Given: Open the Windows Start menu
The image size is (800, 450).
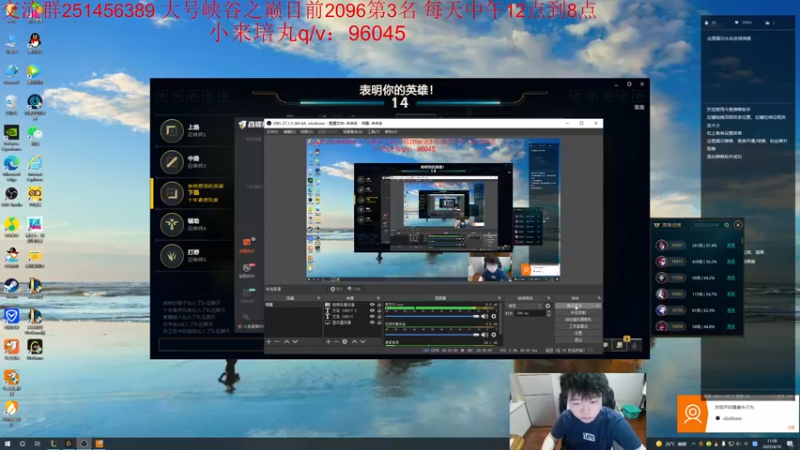Looking at the screenshot, I should point(7,443).
